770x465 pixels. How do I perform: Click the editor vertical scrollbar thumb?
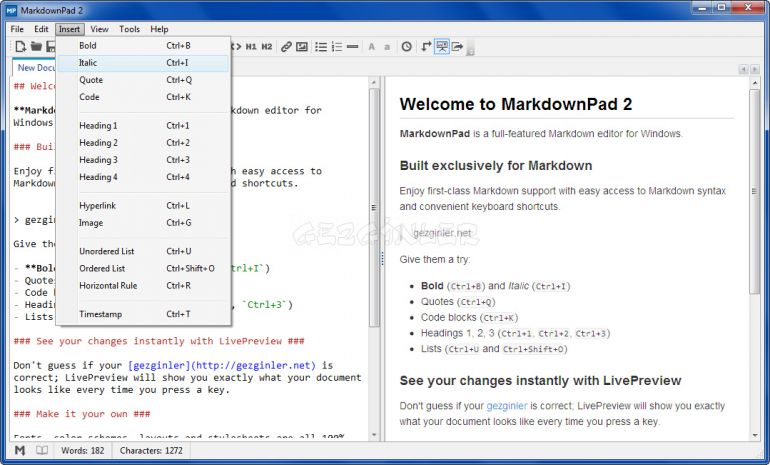click(x=374, y=207)
